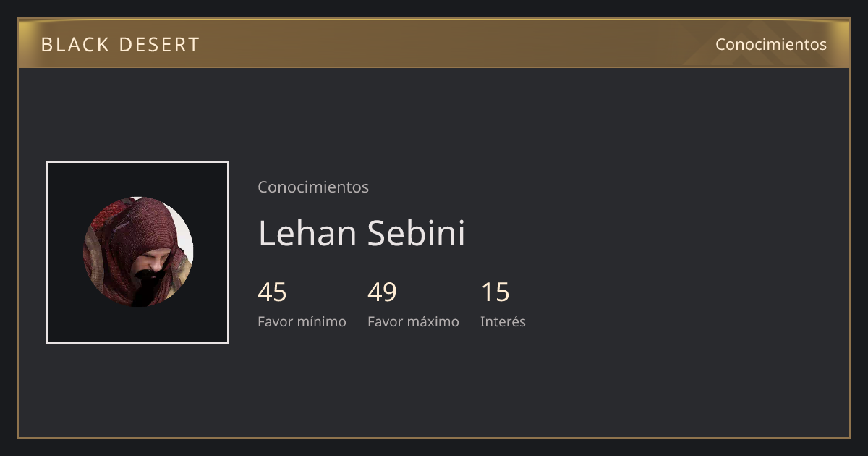
Task: Click the black beard of the avatar
Action: (148, 287)
